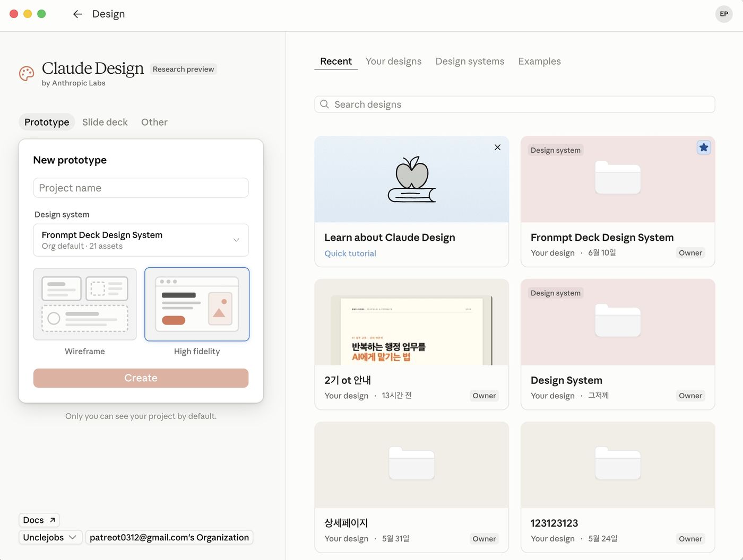Click the Owner badge on 2기 ot 안내
This screenshot has height=560, width=743.
(484, 396)
